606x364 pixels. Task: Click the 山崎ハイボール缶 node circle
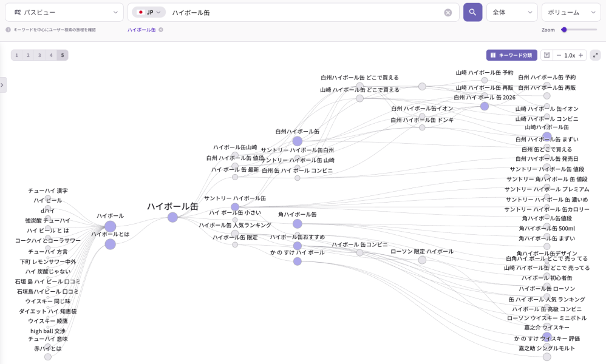[x=547, y=136]
